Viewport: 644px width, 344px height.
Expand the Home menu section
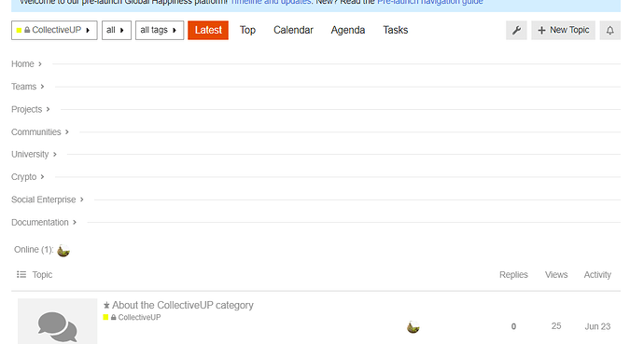point(27,64)
